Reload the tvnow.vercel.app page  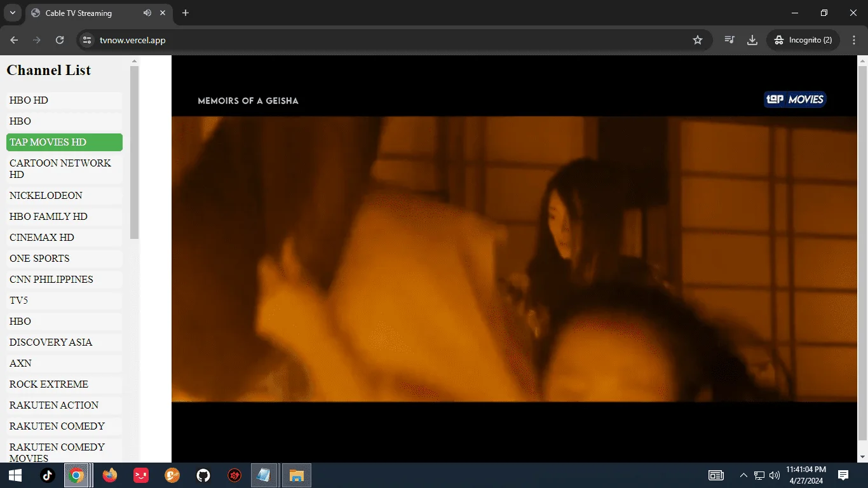click(60, 40)
